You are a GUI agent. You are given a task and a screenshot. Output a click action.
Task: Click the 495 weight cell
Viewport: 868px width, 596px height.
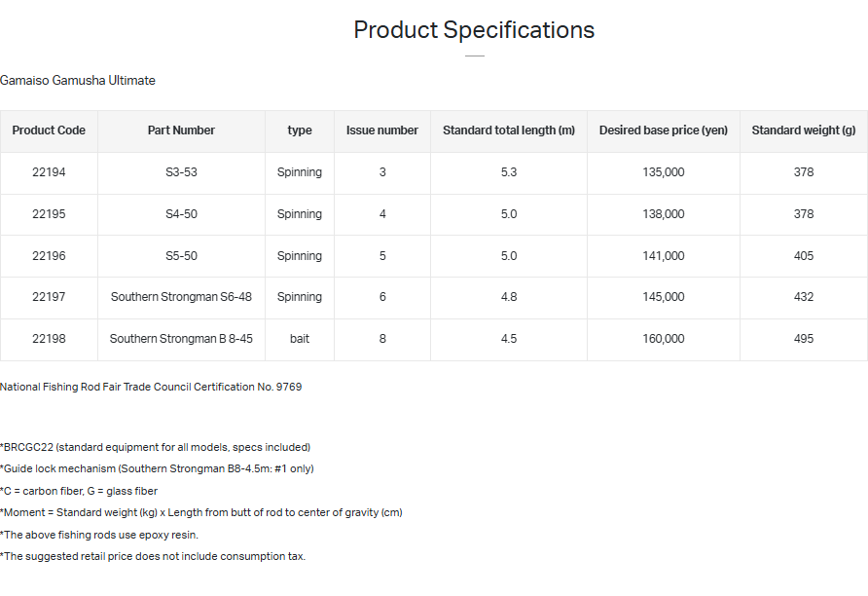(x=803, y=339)
